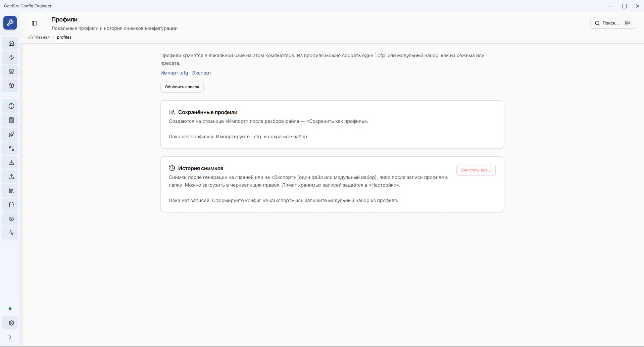Open the git branch compare sidebar icon

11,149
